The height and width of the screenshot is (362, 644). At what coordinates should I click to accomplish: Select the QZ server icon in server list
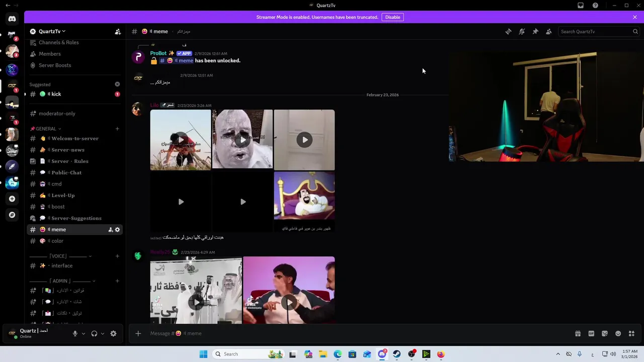click(12, 85)
